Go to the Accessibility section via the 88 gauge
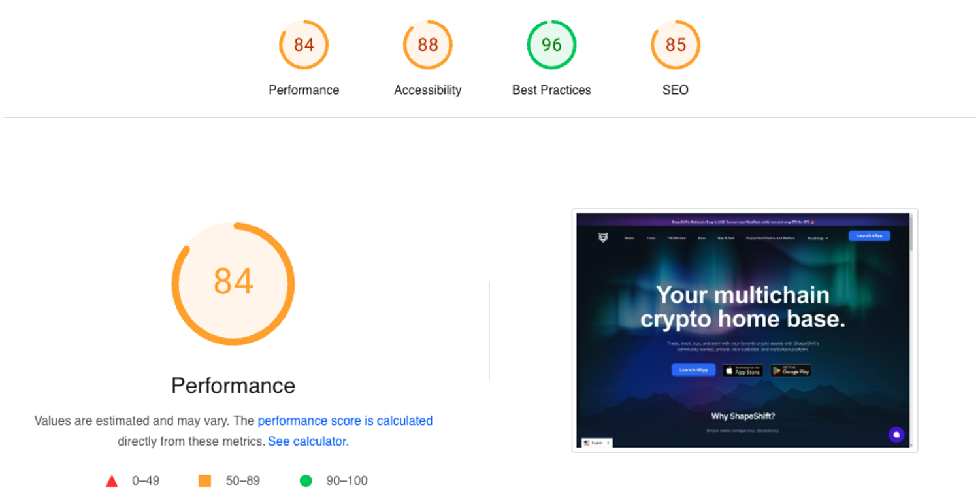980x502 pixels. point(428,45)
